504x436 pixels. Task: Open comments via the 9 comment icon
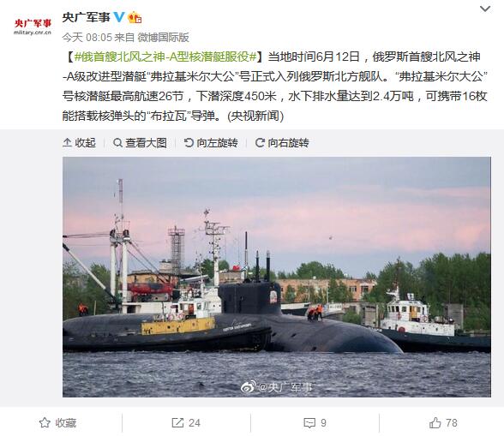(315, 423)
